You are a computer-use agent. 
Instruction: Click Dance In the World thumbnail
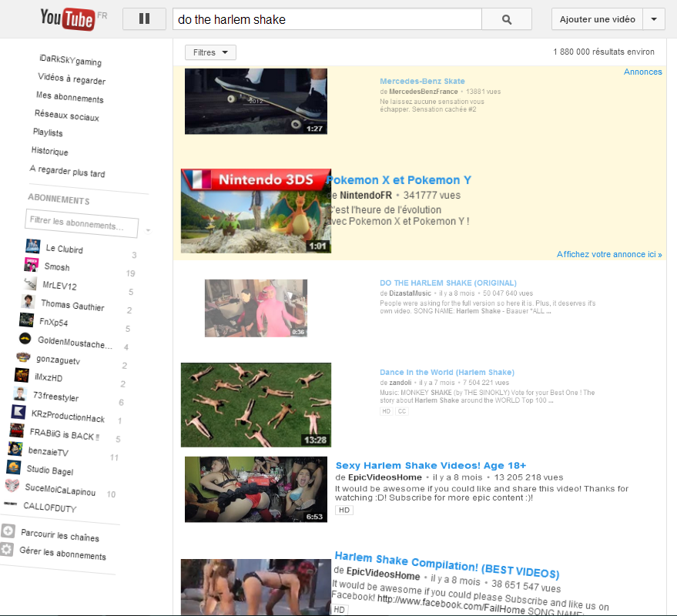click(x=256, y=405)
